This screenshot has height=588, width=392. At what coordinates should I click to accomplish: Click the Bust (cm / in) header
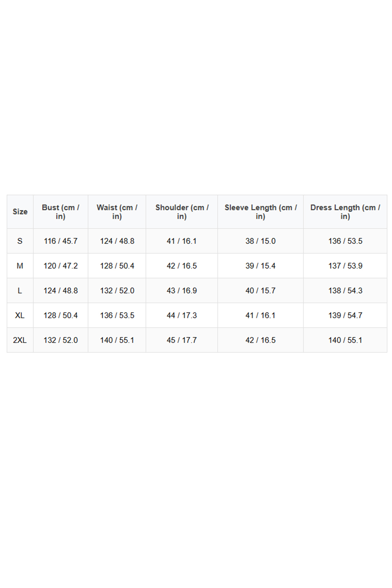(x=61, y=212)
